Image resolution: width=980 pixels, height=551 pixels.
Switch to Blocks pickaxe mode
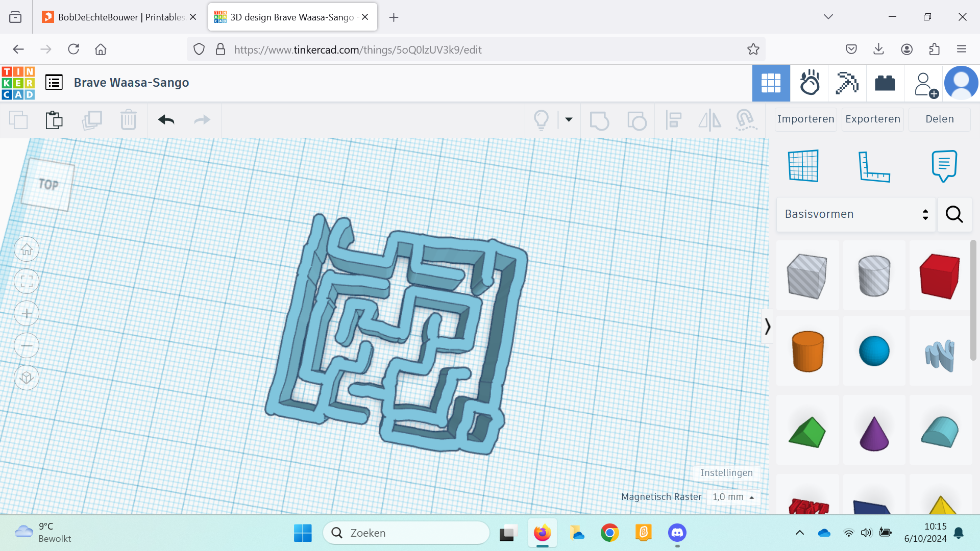[847, 83]
